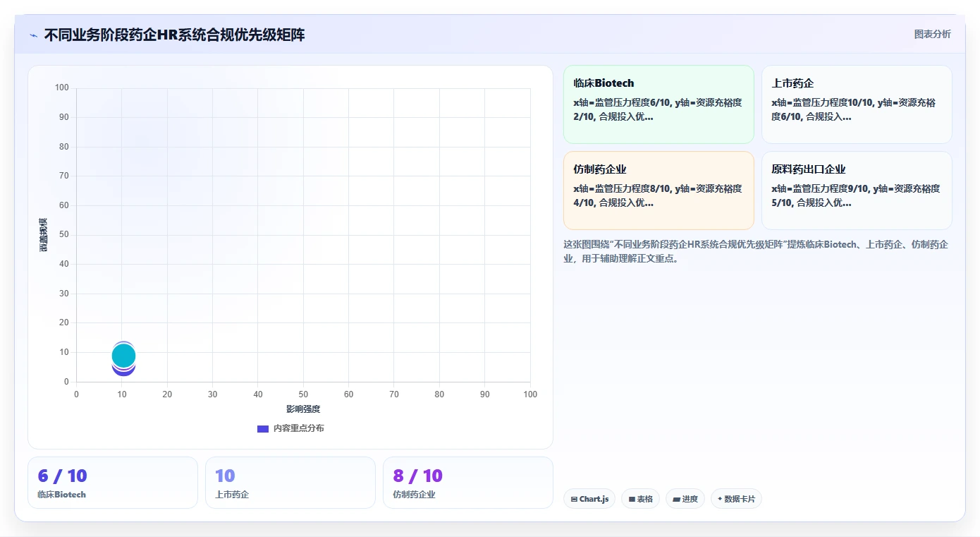
Task: Click the 进度 tag chip
Action: pos(685,499)
